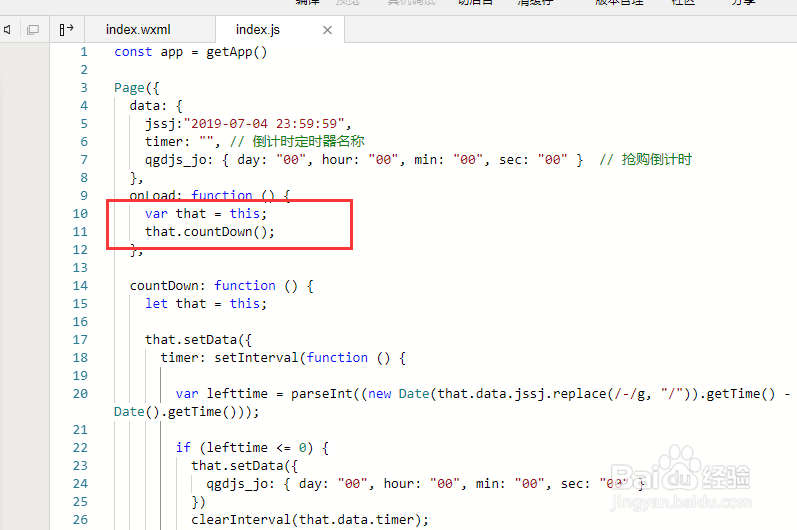Click line number 19 in the gutter
This screenshot has width=797, height=530.
click(80, 376)
